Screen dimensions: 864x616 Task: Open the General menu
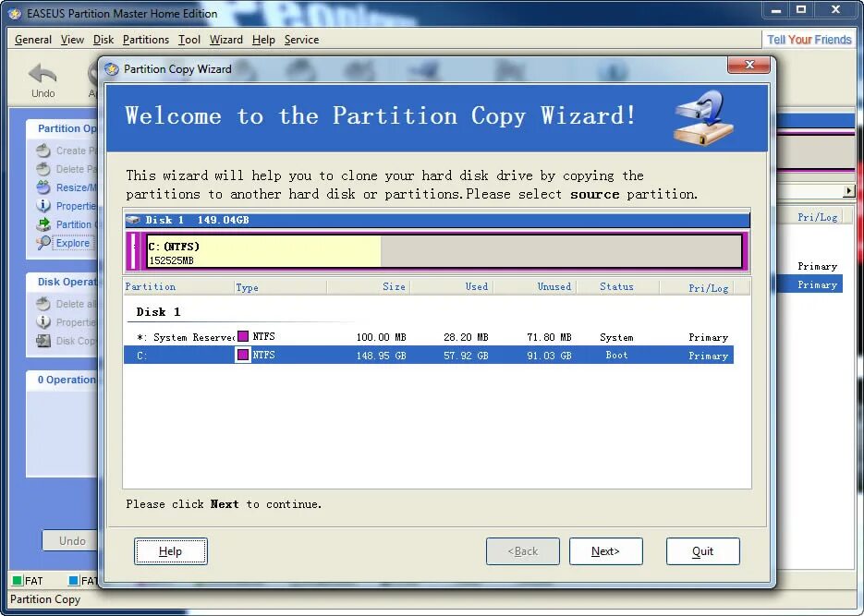point(33,40)
